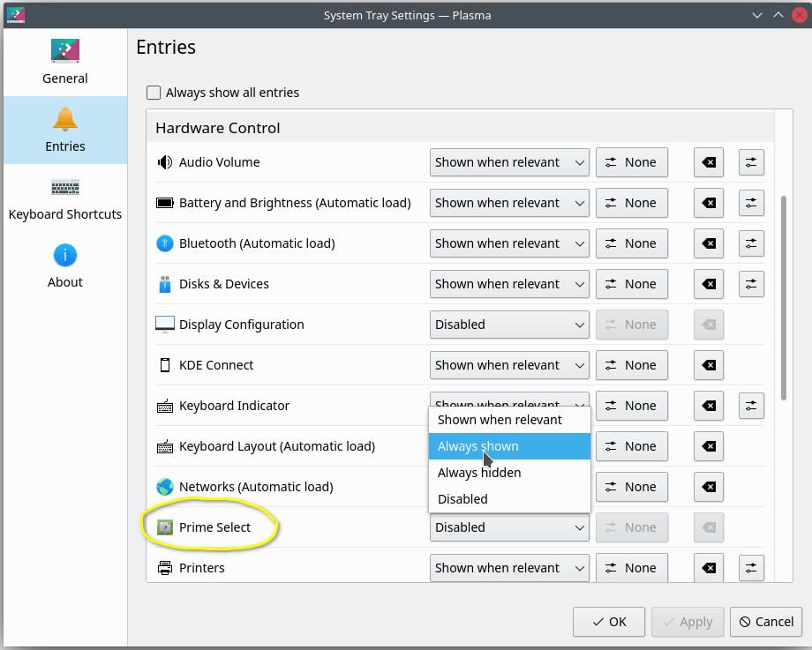Set shortcut for Disks & Devices

pos(632,284)
